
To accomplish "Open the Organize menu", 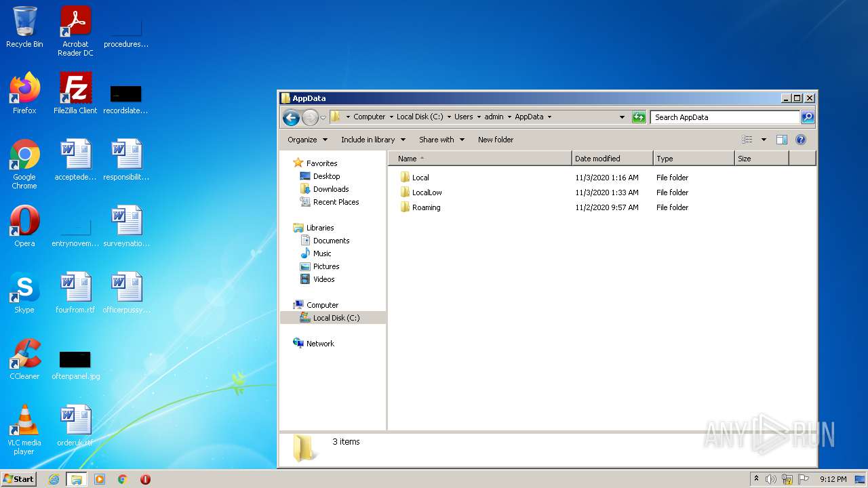I will [307, 140].
